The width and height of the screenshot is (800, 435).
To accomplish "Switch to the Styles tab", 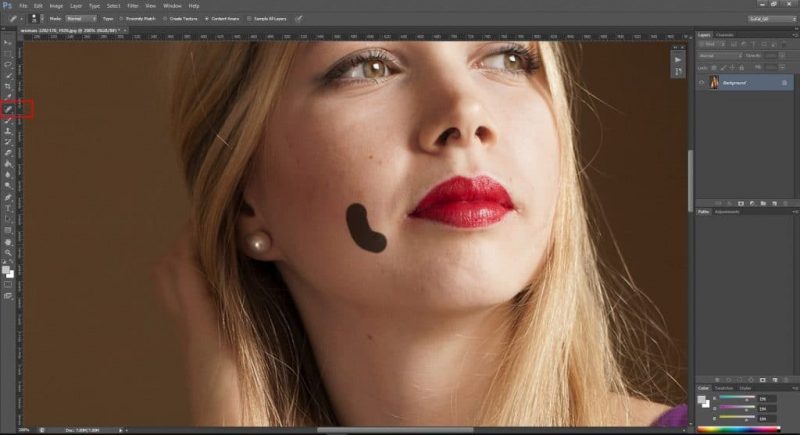I will 745,389.
